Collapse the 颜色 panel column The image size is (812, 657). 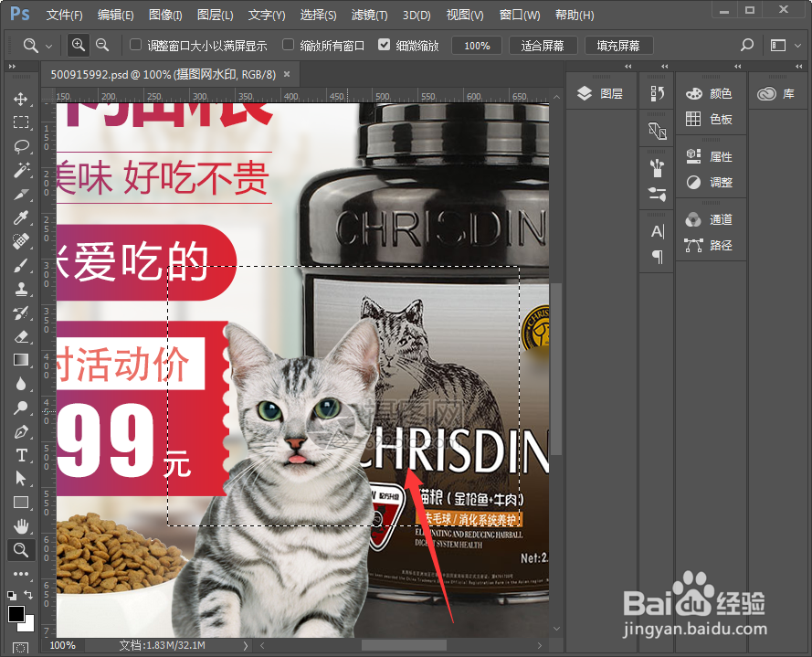737,66
